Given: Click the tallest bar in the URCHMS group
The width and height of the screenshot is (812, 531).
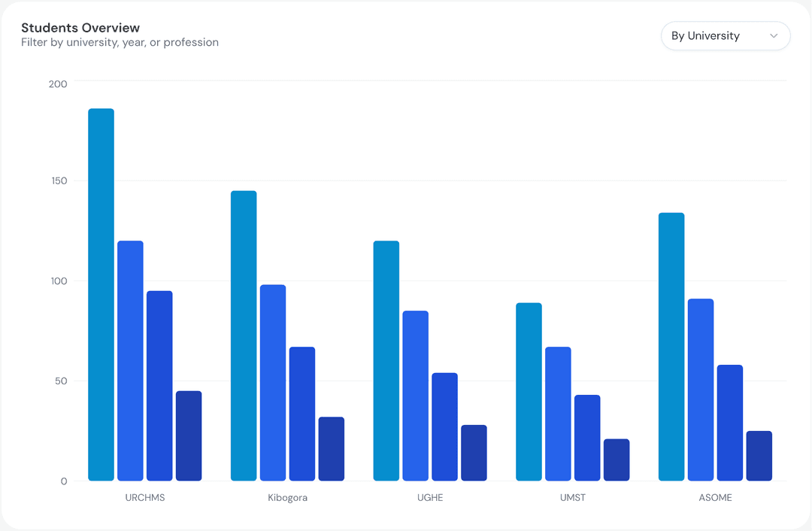Looking at the screenshot, I should [101, 294].
